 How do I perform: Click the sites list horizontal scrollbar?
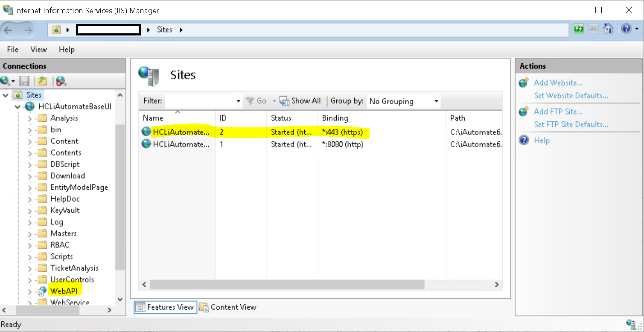(287, 284)
